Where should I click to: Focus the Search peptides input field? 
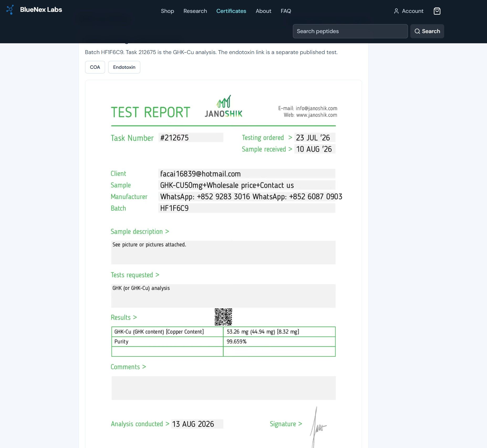[x=350, y=31]
